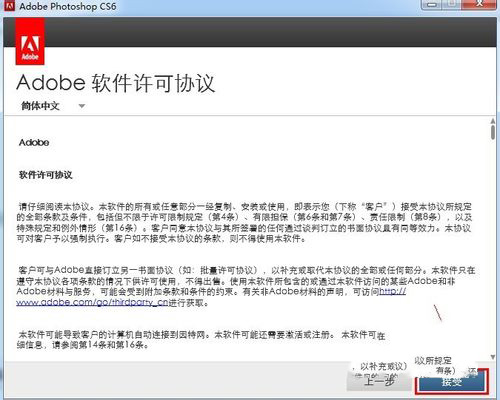Open the 简体中文 language dropdown
The width and height of the screenshot is (500, 400).
click(53, 106)
